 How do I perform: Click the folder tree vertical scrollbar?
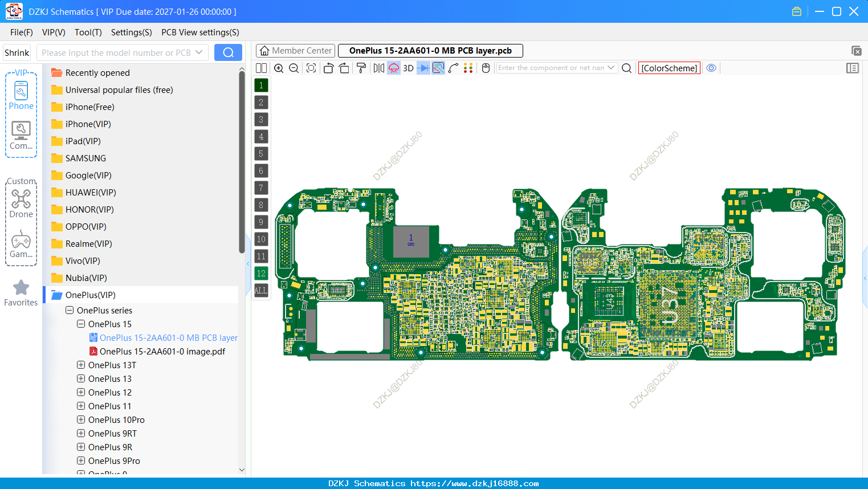[x=242, y=162]
